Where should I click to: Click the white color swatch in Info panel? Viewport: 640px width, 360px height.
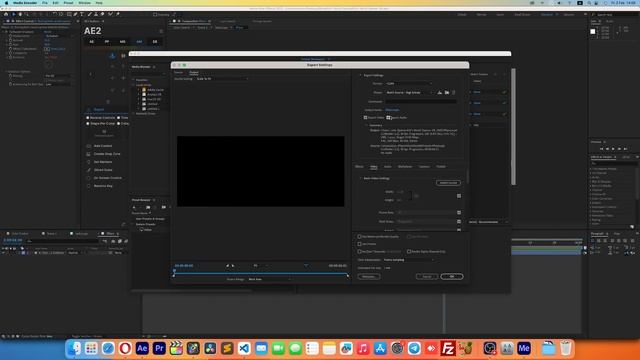593,31
